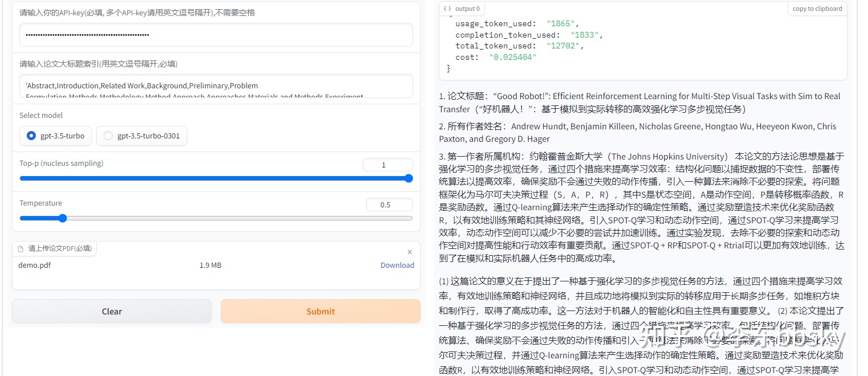Screen dimensions: 868x376
Task: Click the cost value "0.025404"
Action: tap(512, 57)
